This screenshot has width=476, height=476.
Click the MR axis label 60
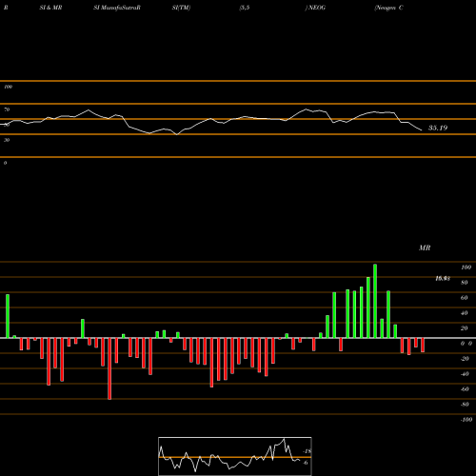[465, 298]
